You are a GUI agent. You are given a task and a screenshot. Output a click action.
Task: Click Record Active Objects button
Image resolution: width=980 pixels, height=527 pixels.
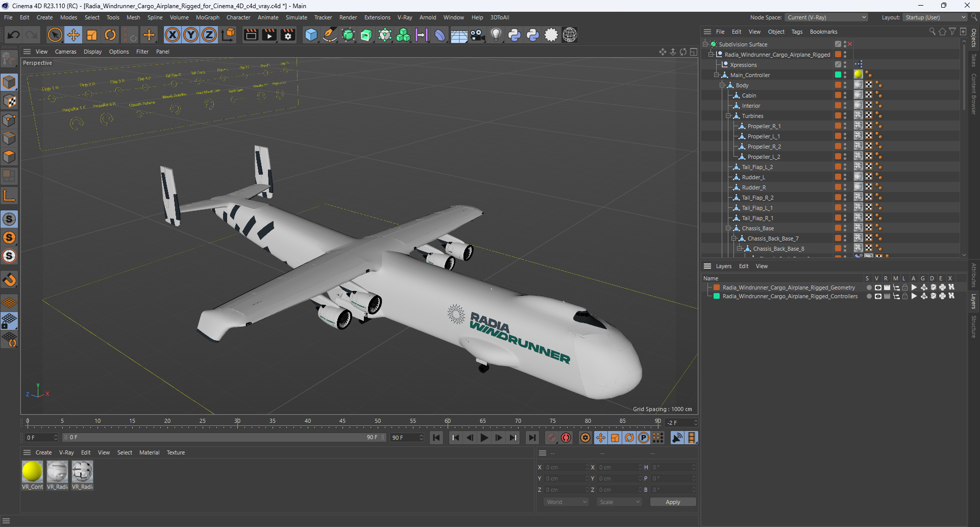click(x=552, y=438)
